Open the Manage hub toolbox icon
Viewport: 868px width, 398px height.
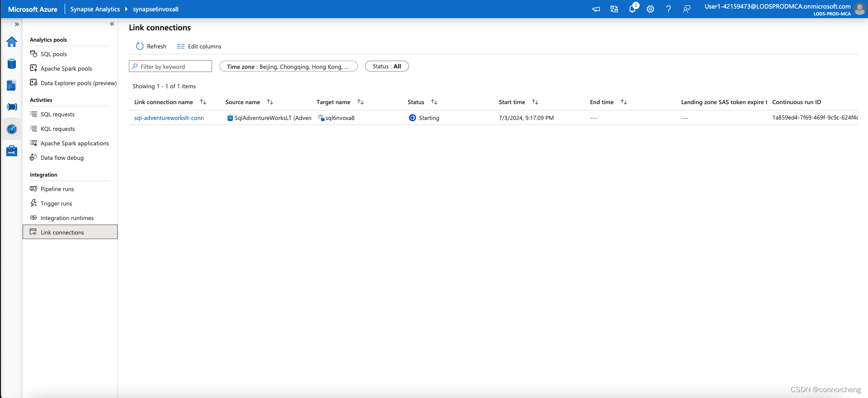coord(12,151)
